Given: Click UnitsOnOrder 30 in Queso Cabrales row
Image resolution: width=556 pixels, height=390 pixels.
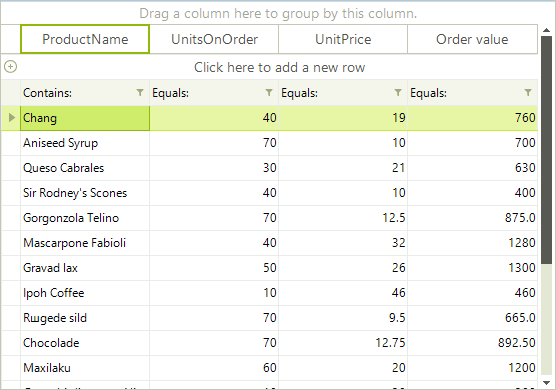Looking at the screenshot, I should coord(214,168).
